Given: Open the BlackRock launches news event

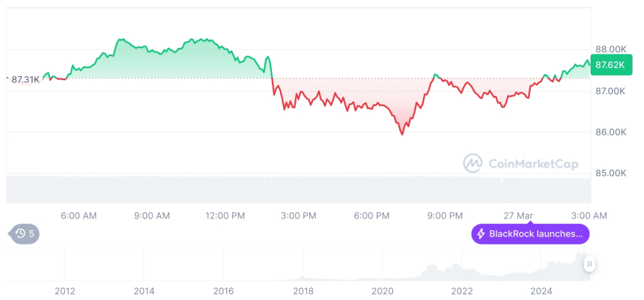Looking at the screenshot, I should point(530,233).
